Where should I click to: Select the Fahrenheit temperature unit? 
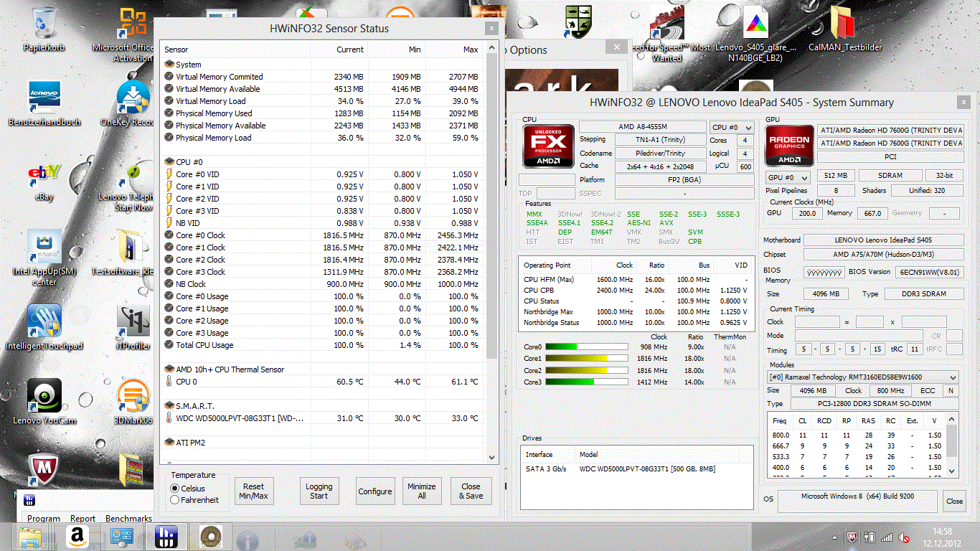[x=175, y=500]
